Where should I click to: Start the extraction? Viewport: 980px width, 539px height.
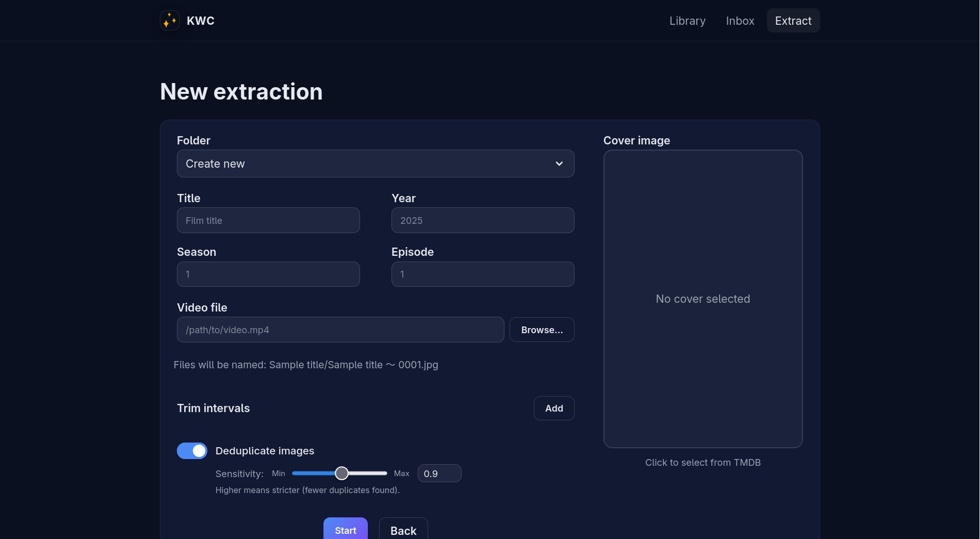point(345,530)
